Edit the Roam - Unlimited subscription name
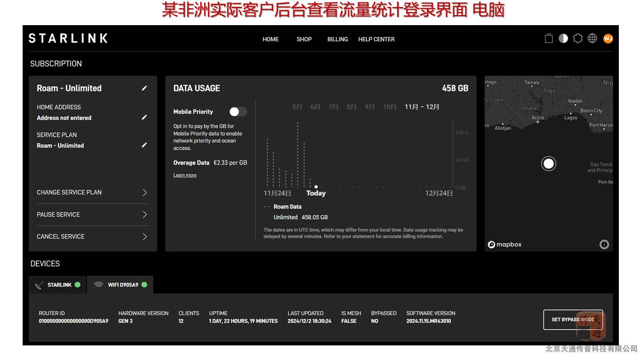The image size is (644, 362). (x=144, y=88)
